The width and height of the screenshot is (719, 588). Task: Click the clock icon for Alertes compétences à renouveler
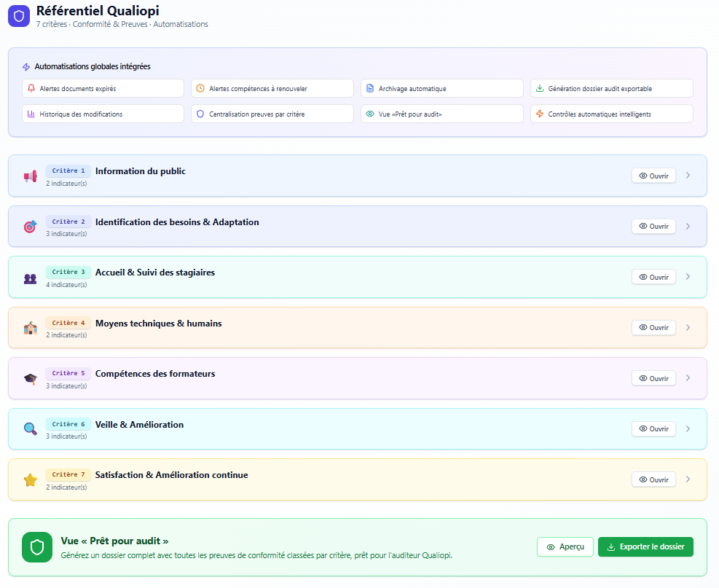click(200, 88)
